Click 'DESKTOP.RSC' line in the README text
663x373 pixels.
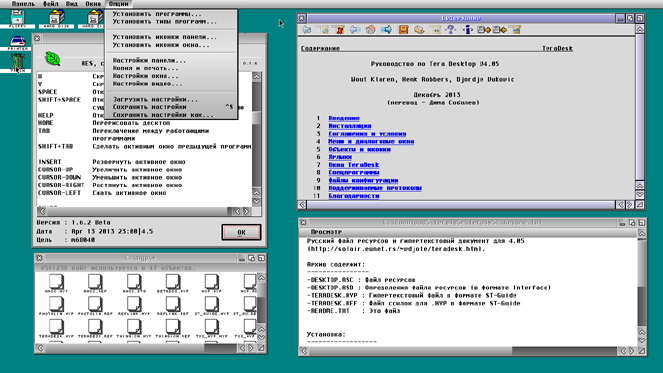(362, 280)
